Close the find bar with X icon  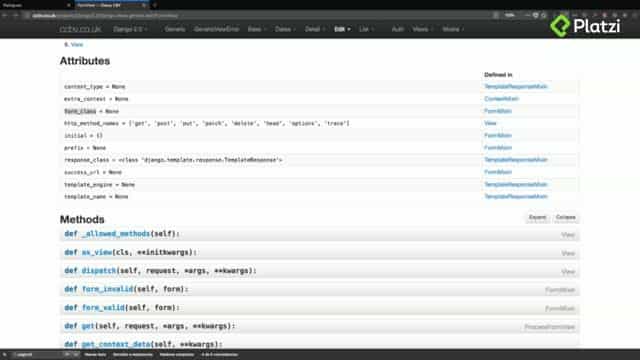click(x=4, y=354)
